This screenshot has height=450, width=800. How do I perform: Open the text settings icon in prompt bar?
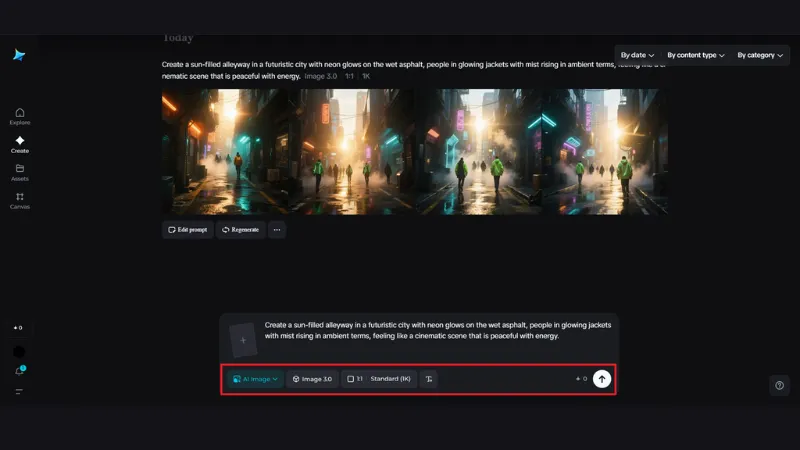point(428,379)
